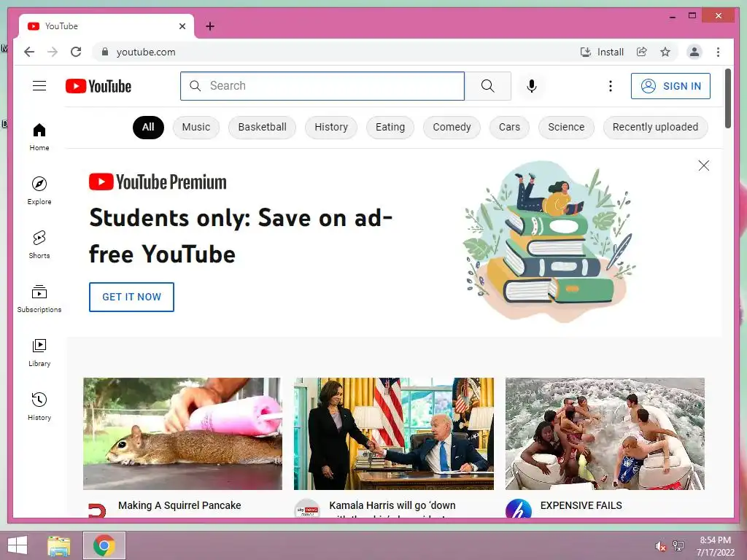Open YouTube settings three-dot menu
This screenshot has width=747, height=560.
611,86
